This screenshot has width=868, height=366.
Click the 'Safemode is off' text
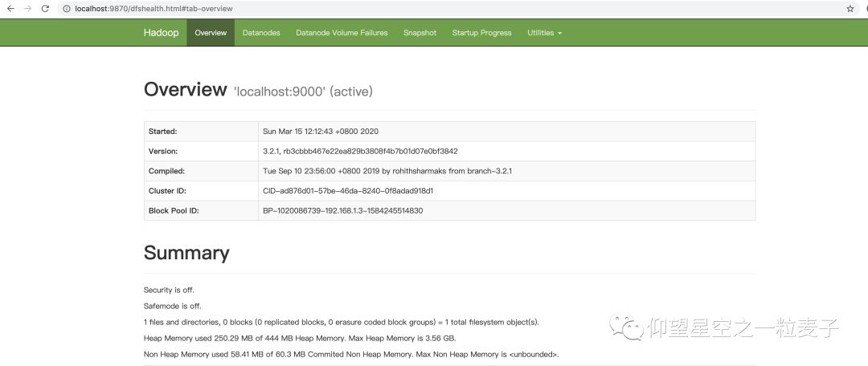[x=172, y=306]
